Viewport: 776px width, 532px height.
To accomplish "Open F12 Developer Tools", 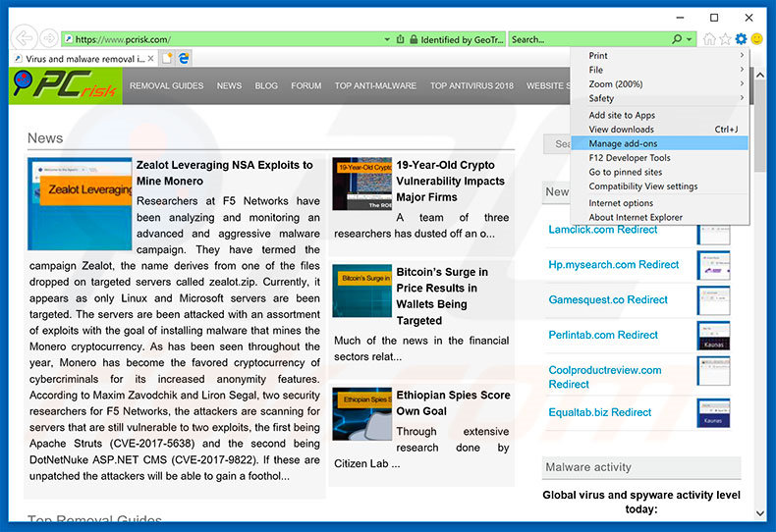I will point(659,158).
